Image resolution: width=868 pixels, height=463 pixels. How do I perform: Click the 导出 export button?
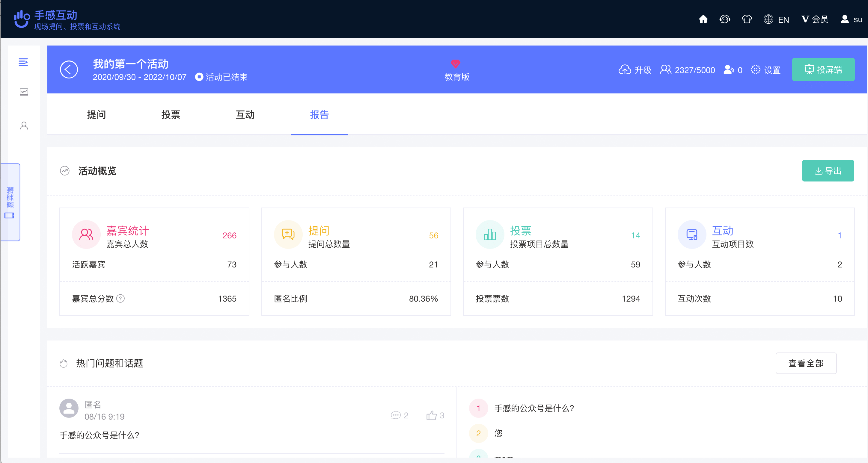tap(828, 171)
